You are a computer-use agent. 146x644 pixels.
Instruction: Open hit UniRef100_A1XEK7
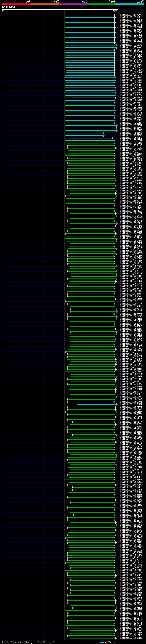[x=131, y=55]
